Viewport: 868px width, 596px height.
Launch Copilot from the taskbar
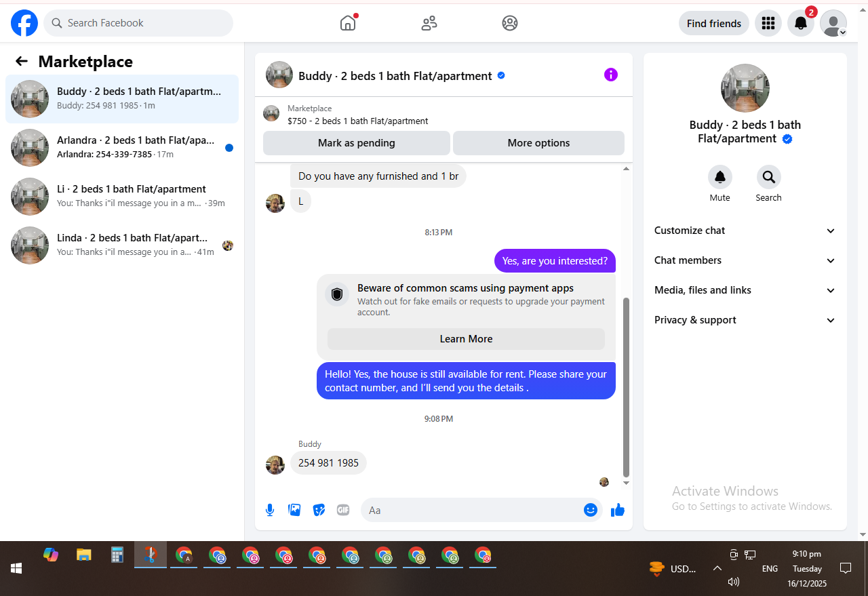pos(51,555)
